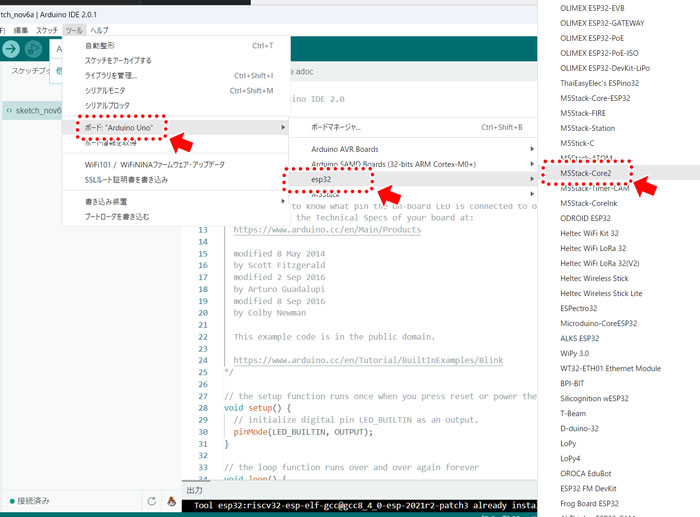700x517 pixels.
Task: Open the ヘルプ menu
Action: [99, 30]
